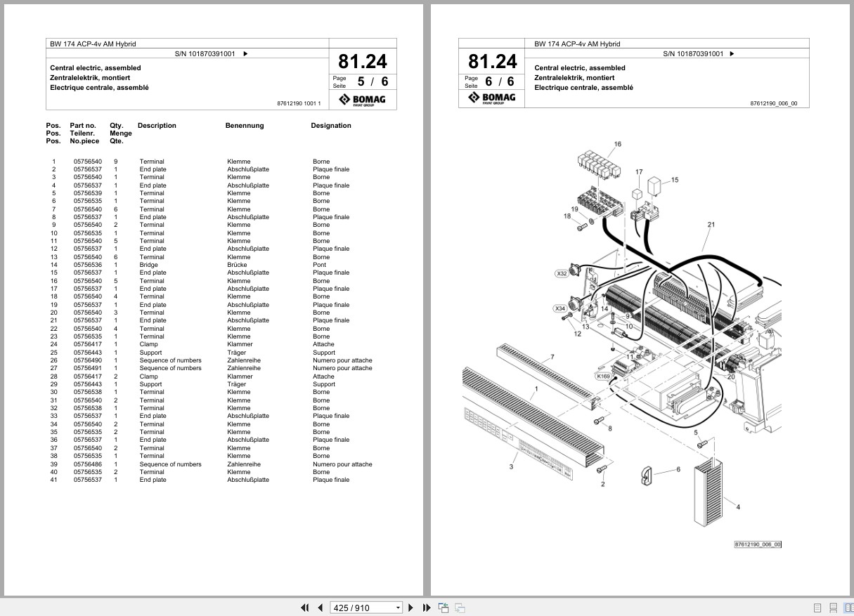Click part number 05756491 in row 27
Viewport: 854px width, 616px height.
coord(88,368)
